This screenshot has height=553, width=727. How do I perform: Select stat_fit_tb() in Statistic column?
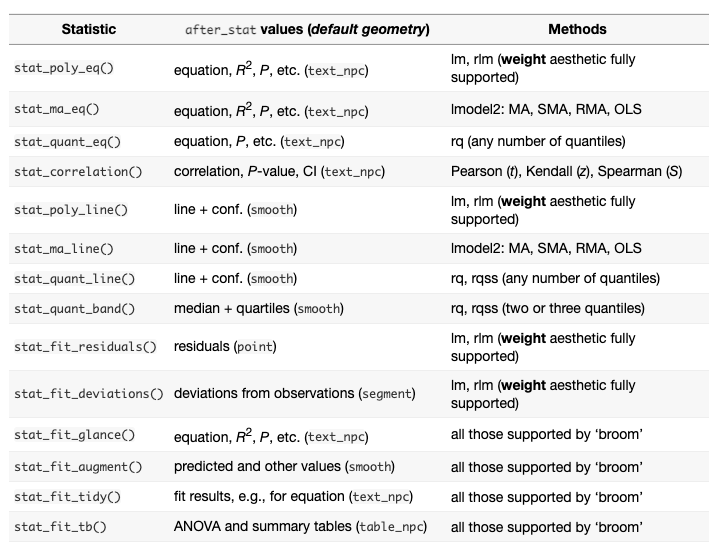(x=60, y=527)
